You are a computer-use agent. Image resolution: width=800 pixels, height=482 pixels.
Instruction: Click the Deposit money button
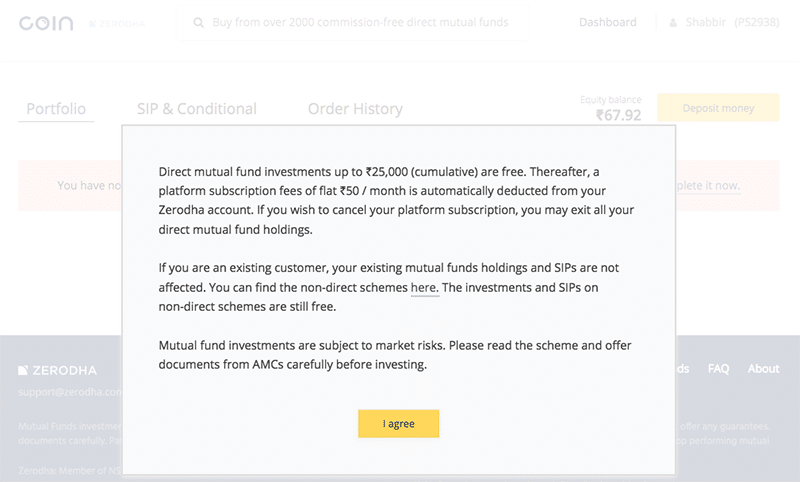coord(718,108)
